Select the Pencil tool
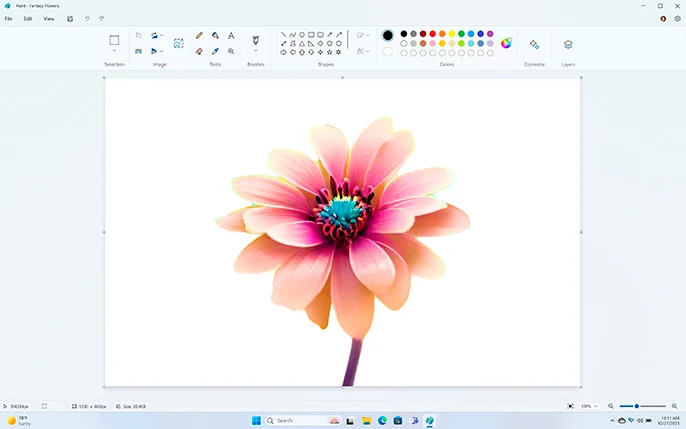 pyautogui.click(x=199, y=35)
